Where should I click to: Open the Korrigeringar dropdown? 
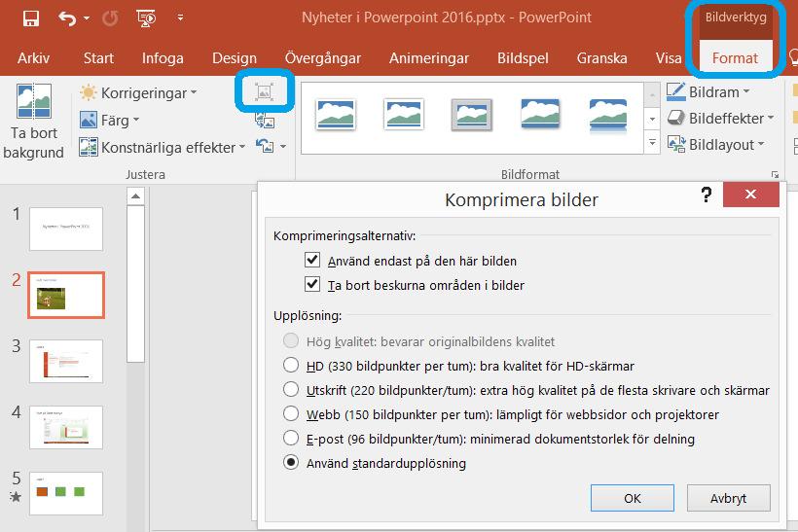tap(138, 92)
